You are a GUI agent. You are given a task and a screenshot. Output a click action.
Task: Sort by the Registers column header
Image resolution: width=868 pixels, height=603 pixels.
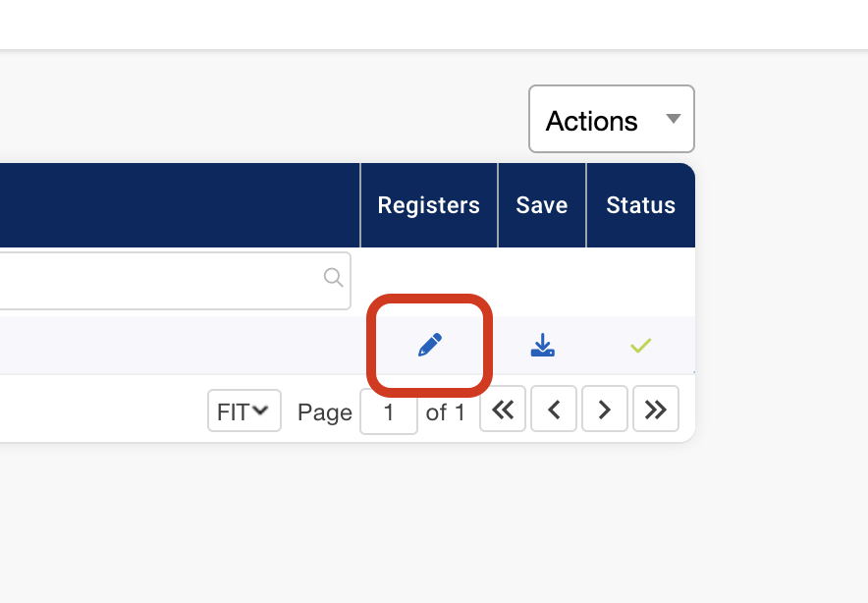[x=429, y=205]
